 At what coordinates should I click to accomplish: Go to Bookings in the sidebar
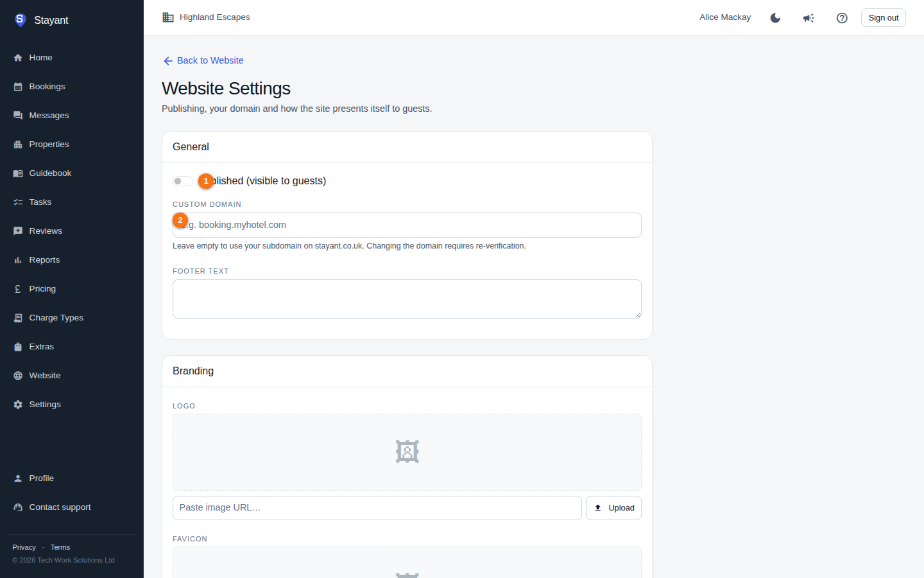(x=72, y=87)
